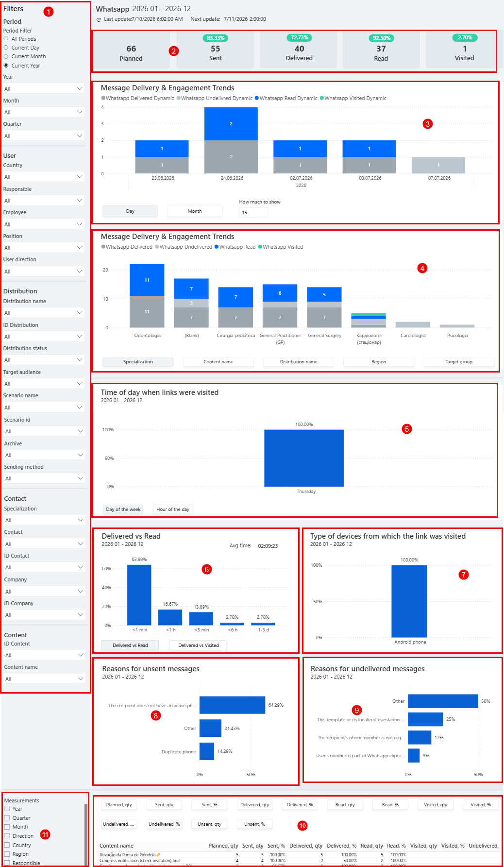The image size is (504, 867).
Task: Expand the Scenario name dropdown
Action: (44, 408)
